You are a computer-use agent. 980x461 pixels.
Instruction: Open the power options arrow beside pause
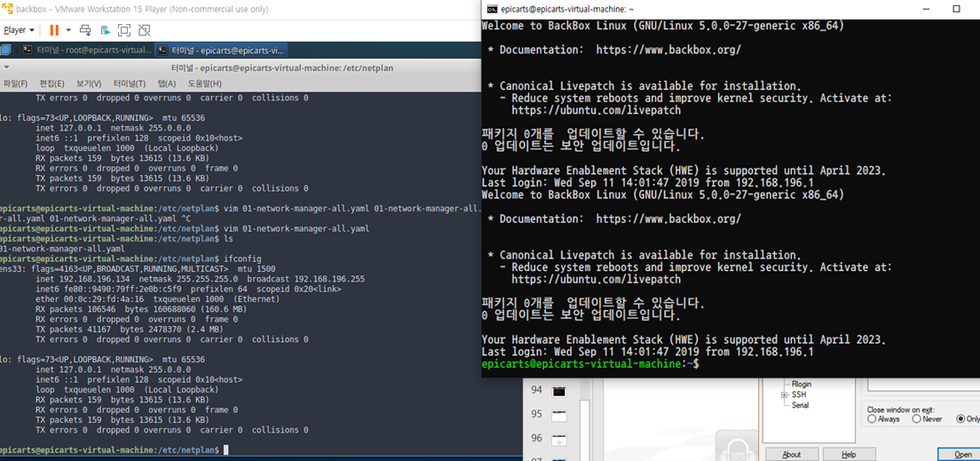[68, 30]
